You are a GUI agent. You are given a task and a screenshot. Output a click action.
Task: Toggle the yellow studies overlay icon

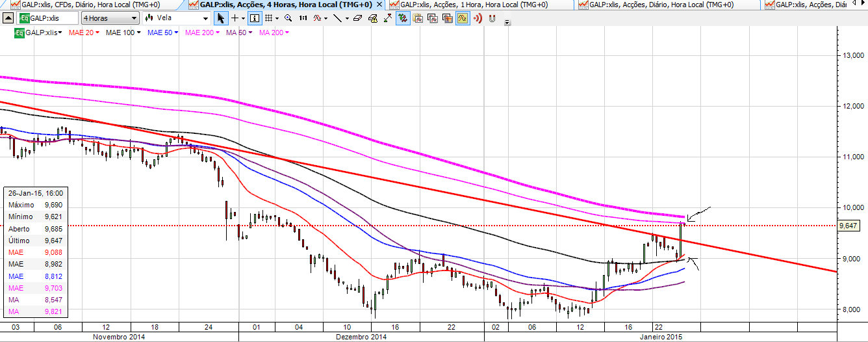tap(463, 18)
